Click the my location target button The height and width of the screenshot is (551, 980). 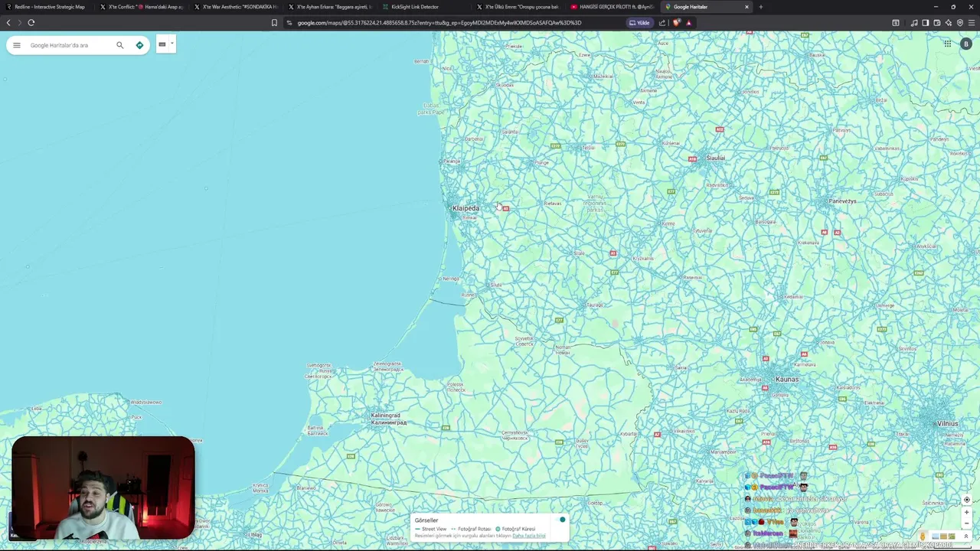966,500
